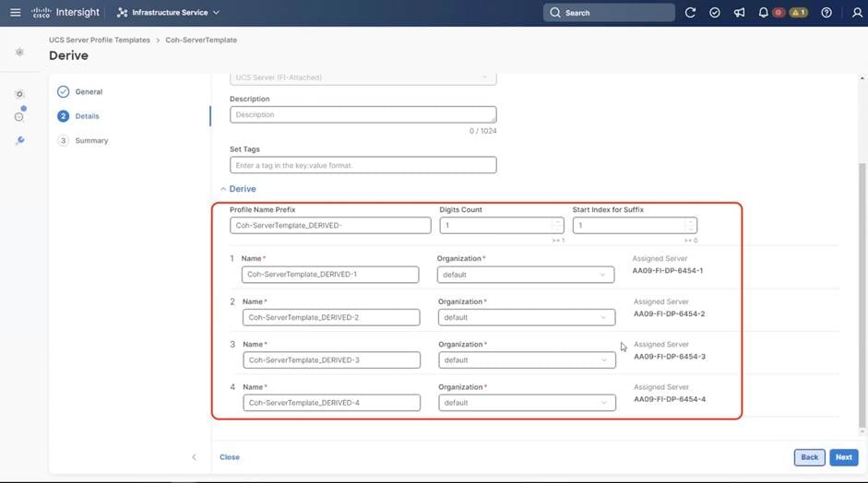The height and width of the screenshot is (483, 868).
Task: Open the user profile icon
Action: click(x=857, y=12)
